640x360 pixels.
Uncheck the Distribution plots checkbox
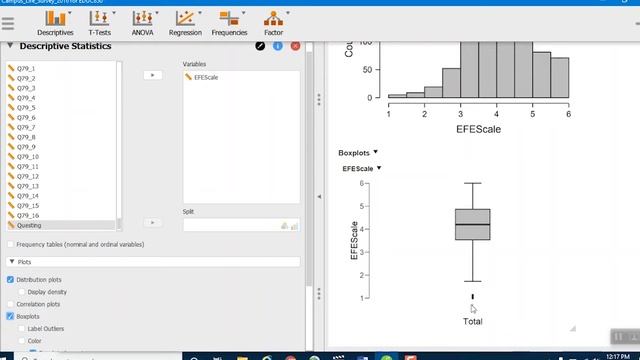10,280
